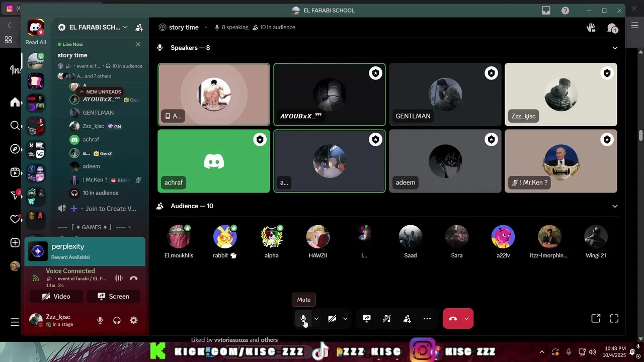Viewport: 644px width, 362px height.
Task: Select adeem in channel member list
Action: pyautogui.click(x=91, y=166)
